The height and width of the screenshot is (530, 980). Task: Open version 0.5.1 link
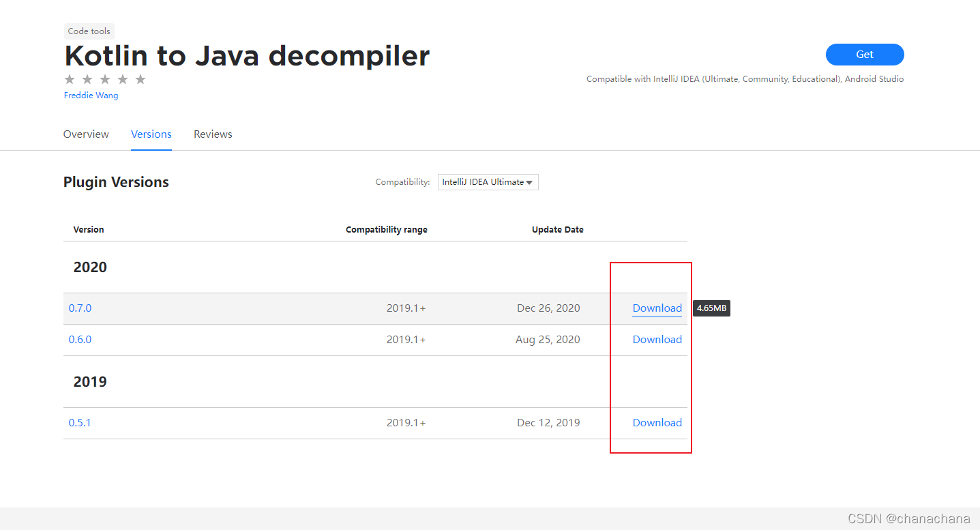tap(80, 423)
